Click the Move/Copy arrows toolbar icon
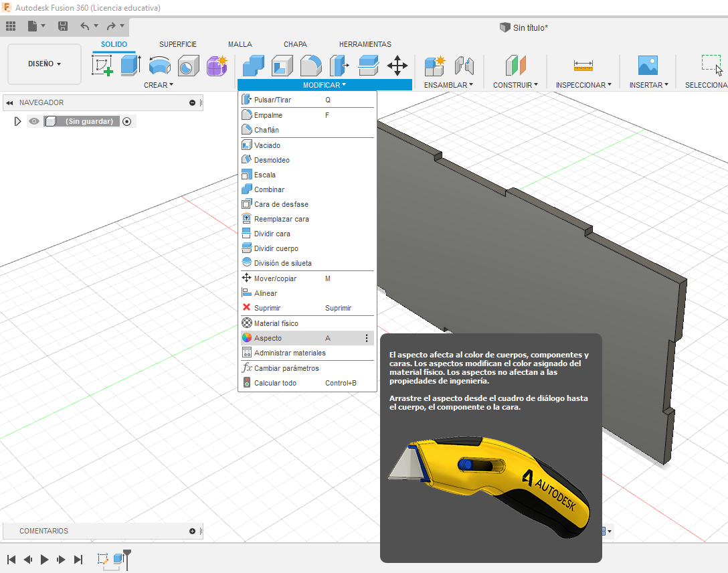This screenshot has width=728, height=573. (397, 65)
